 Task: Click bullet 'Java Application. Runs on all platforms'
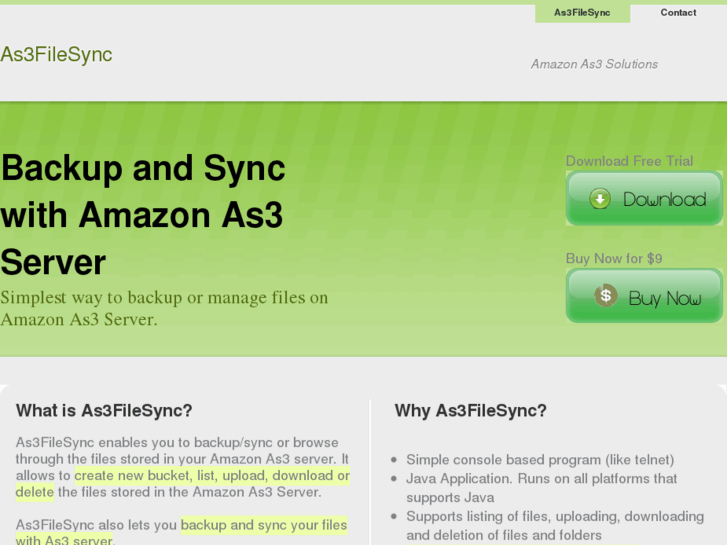[542, 487]
